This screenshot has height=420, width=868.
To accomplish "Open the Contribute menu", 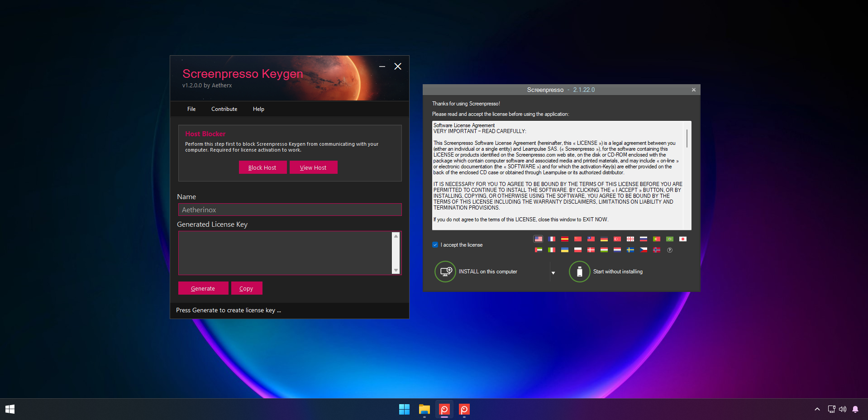I will click(x=224, y=109).
